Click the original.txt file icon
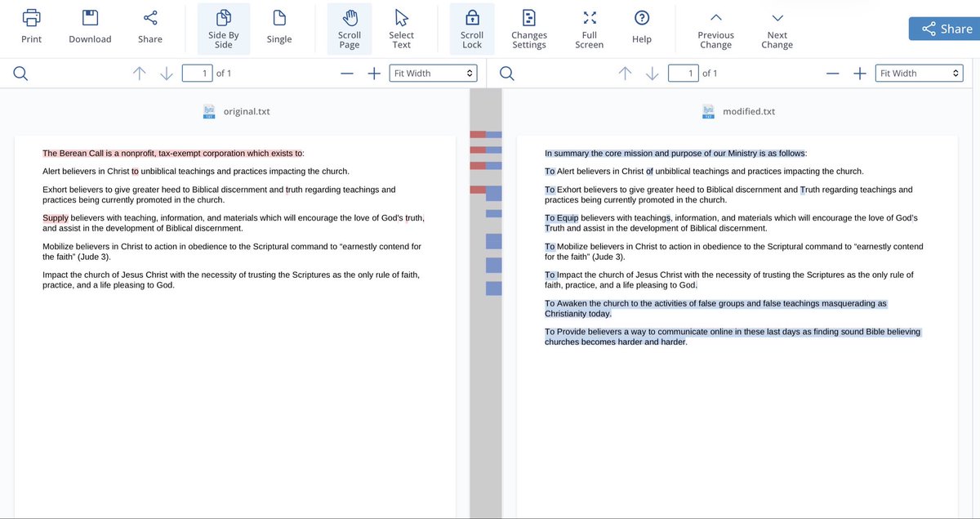The width and height of the screenshot is (980, 519). click(x=209, y=111)
